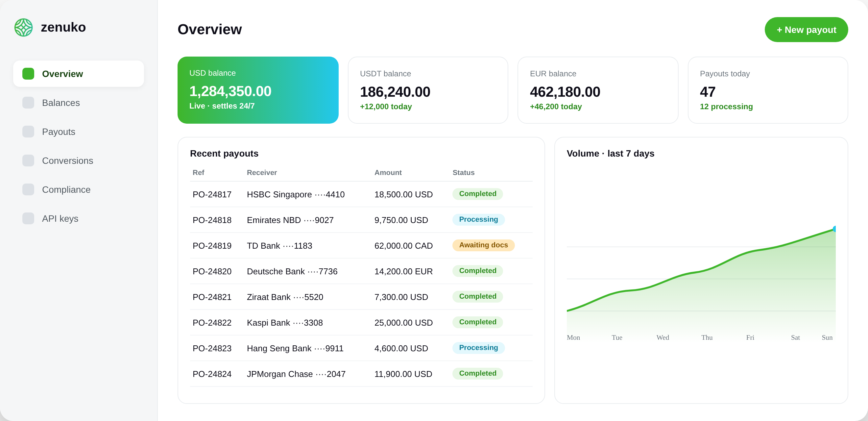Screen dimensions: 868x421
Task: Click the Recent payouts heading
Action: [224, 153]
